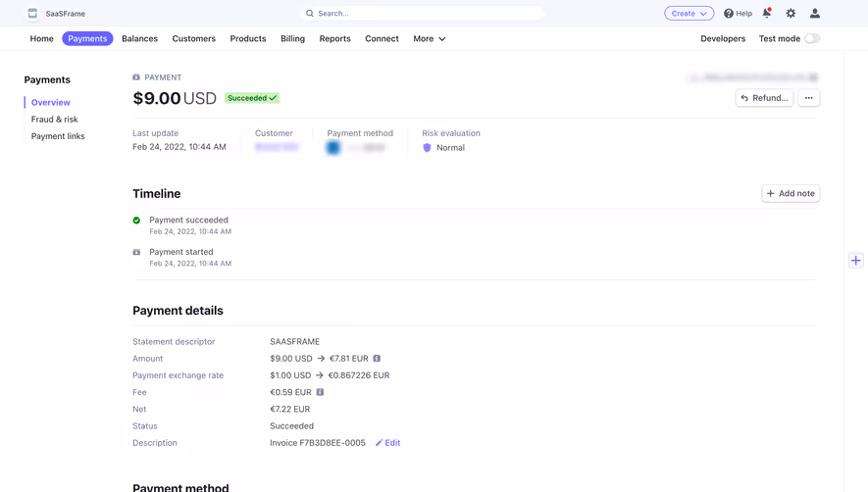This screenshot has height=492, width=868.
Task: Toggle Test mode switch
Action: (812, 39)
